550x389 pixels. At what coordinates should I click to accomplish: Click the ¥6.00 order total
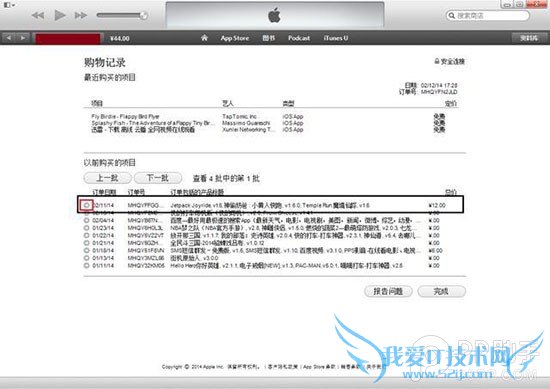tap(435, 250)
